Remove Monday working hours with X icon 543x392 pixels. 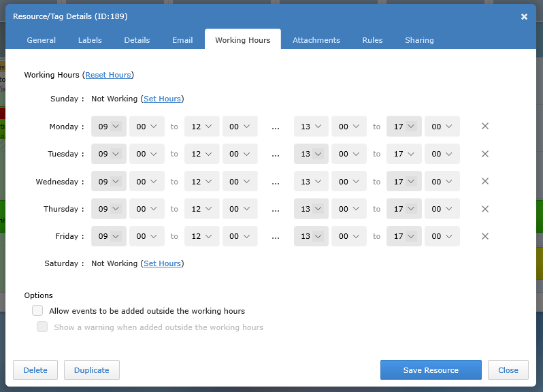click(484, 126)
